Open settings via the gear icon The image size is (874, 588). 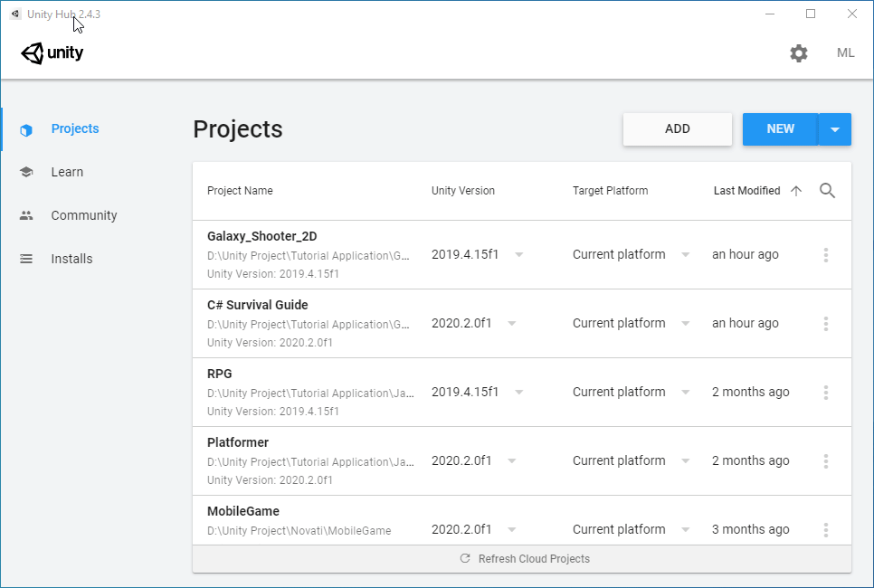click(799, 53)
